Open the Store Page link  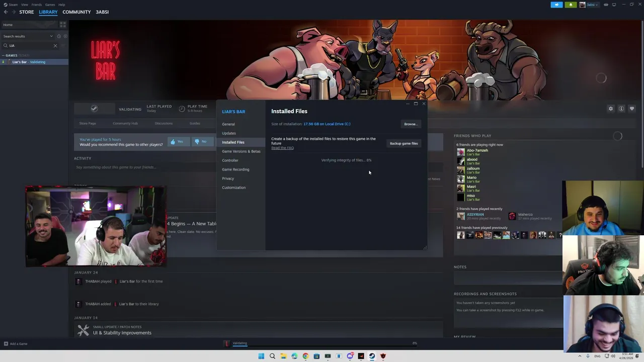tap(88, 123)
